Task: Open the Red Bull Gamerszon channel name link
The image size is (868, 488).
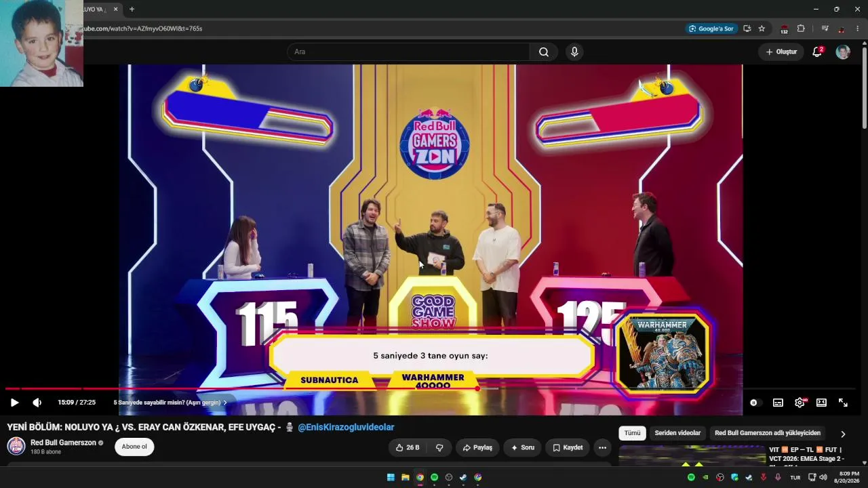Action: click(63, 443)
